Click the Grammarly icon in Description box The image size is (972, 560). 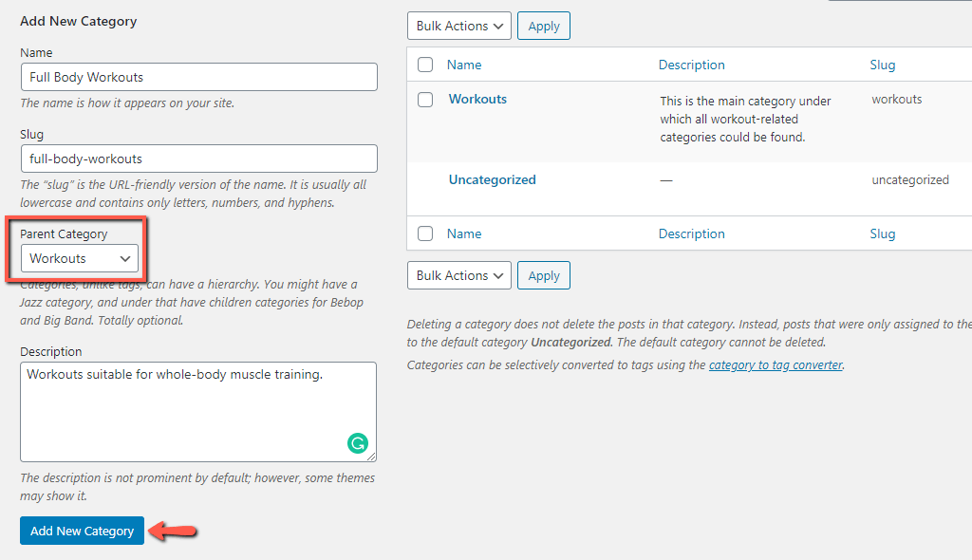pos(358,443)
